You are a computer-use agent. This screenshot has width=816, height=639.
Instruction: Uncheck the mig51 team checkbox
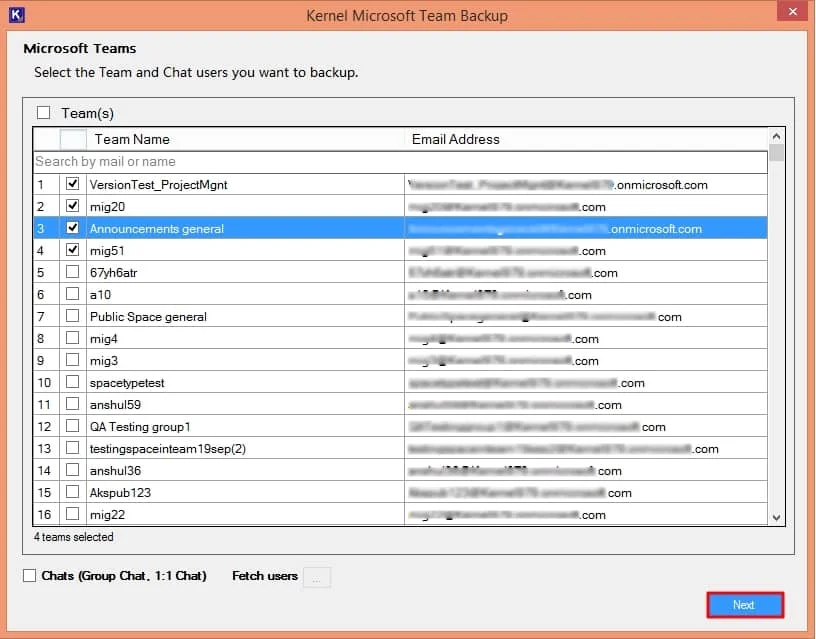pos(73,250)
